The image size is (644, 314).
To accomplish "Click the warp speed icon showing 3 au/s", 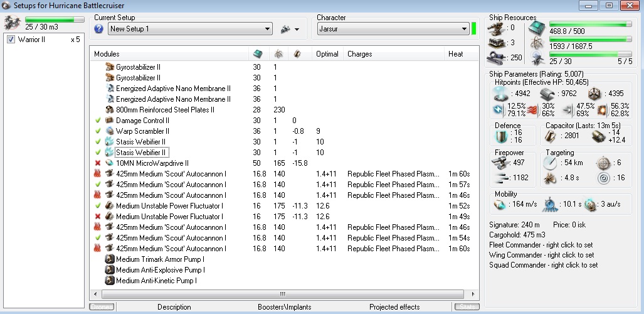I will coord(590,205).
